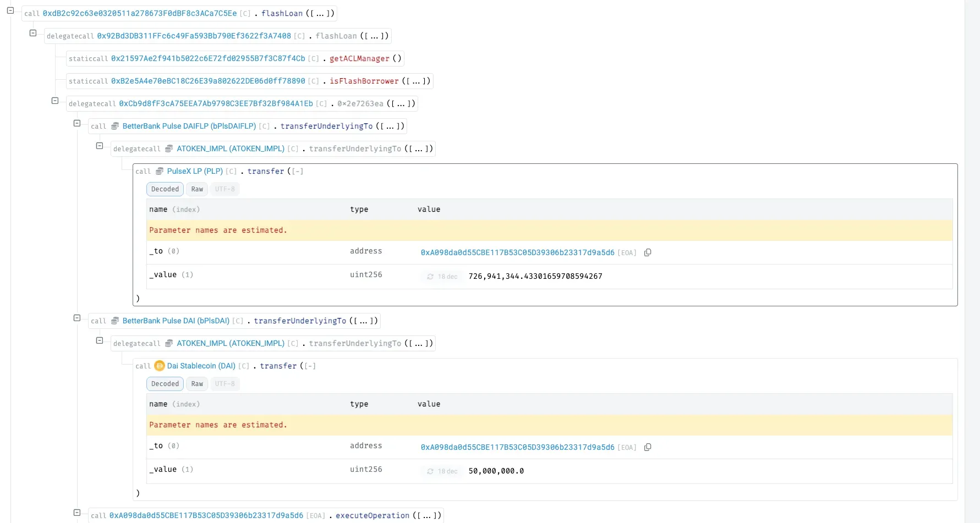Switch to Raw tab in PulseX transfer decoding
This screenshot has height=523, width=980.
coord(196,189)
